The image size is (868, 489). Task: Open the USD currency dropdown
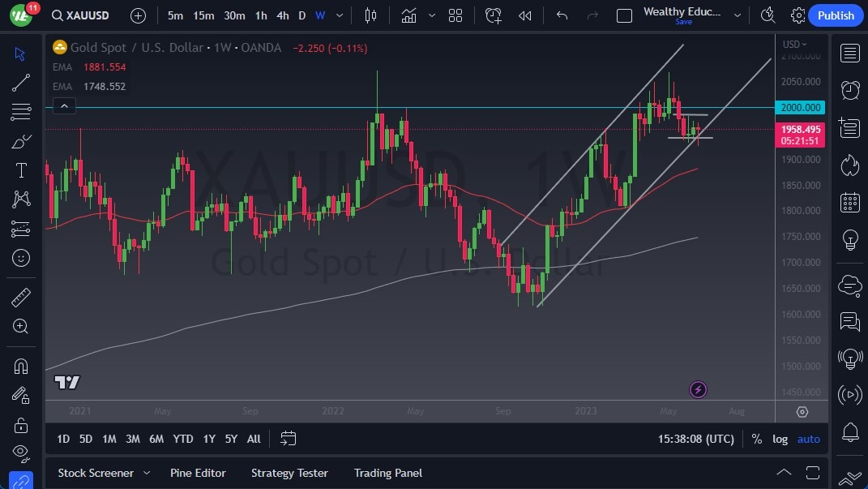click(x=795, y=44)
